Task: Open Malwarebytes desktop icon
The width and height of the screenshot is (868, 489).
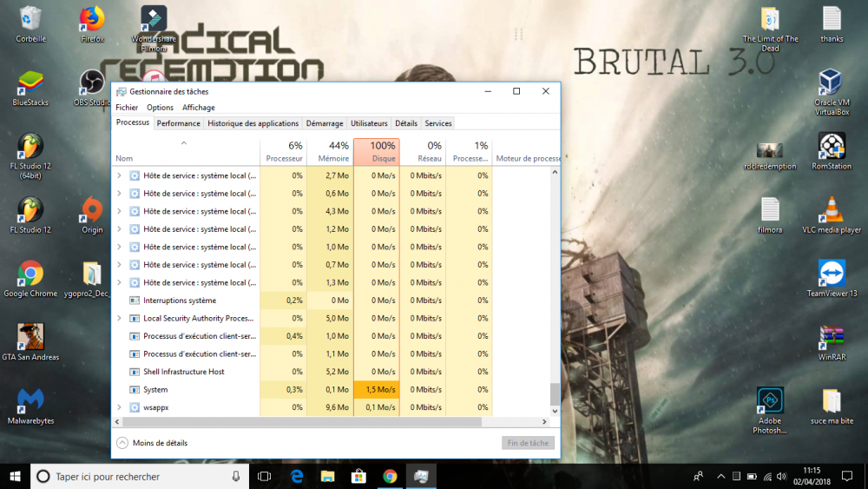Action: click(31, 400)
